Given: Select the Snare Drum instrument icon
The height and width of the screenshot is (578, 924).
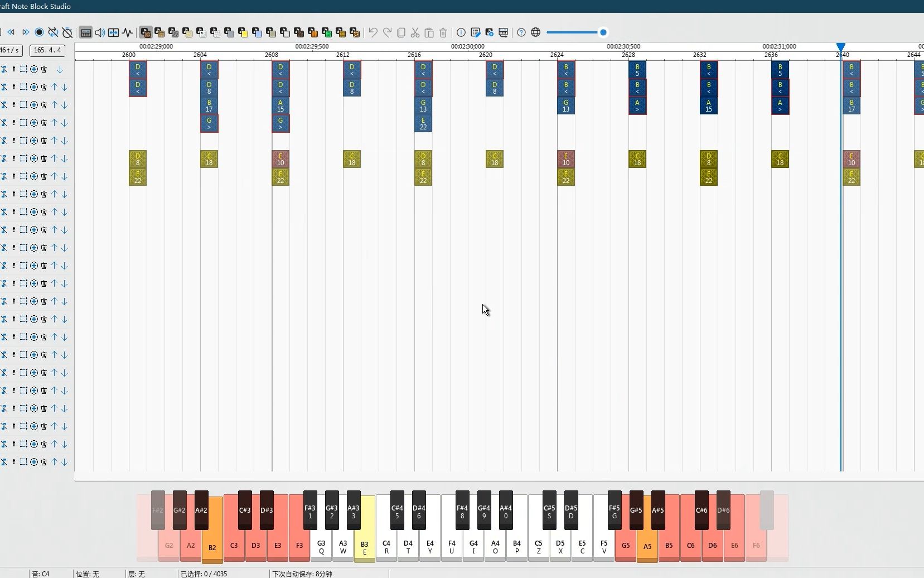Looking at the screenshot, I should (x=187, y=32).
